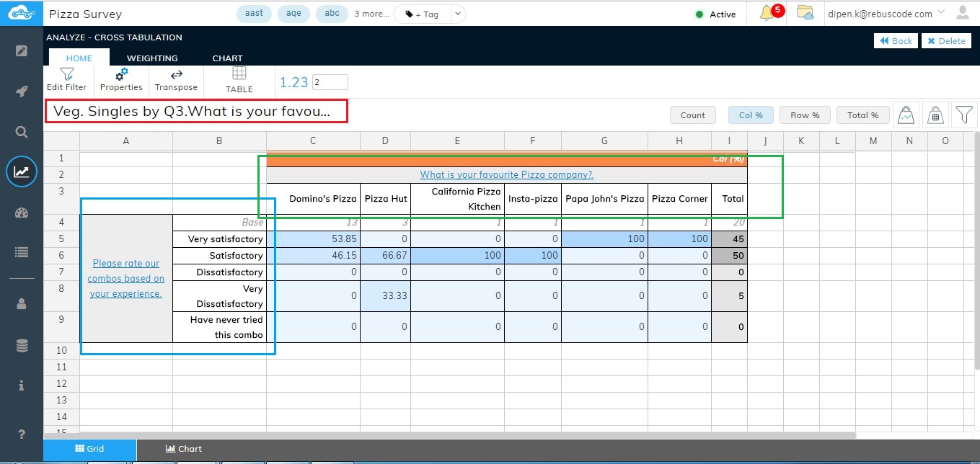Click the TABLE grid tool
The image size is (980, 464).
click(x=239, y=80)
